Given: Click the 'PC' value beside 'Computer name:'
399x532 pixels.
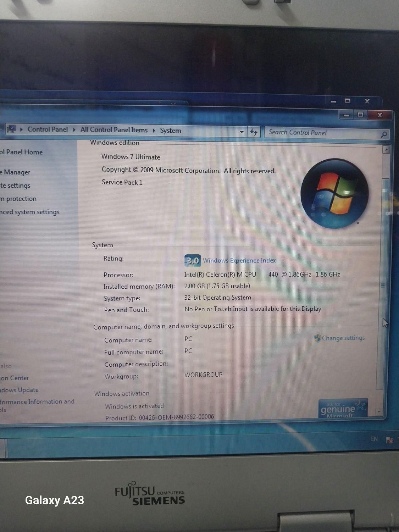Looking at the screenshot, I should point(188,339).
